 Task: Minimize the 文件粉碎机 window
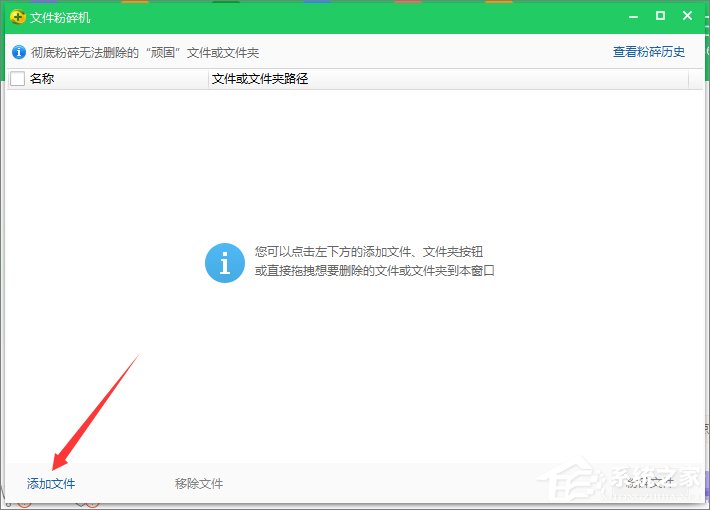pos(633,17)
